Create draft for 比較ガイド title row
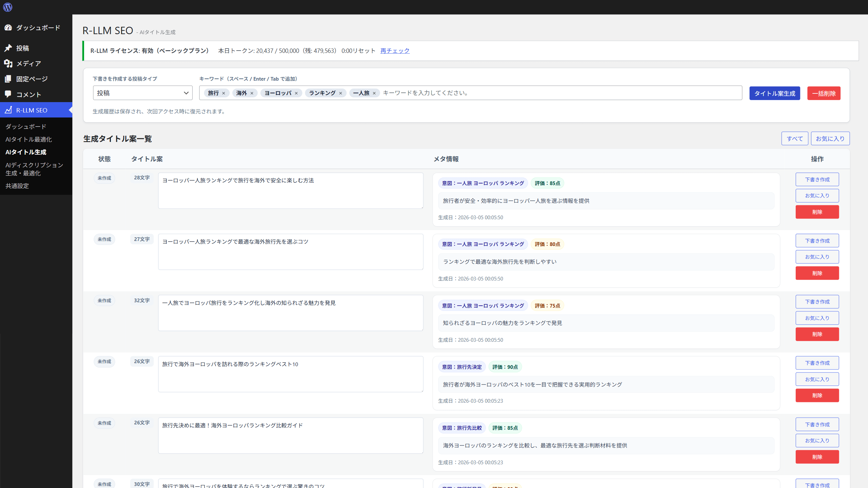This screenshot has width=868, height=488. (x=817, y=424)
